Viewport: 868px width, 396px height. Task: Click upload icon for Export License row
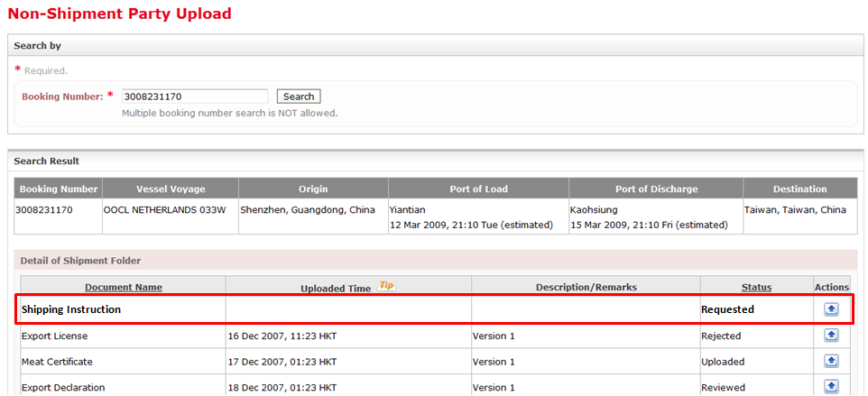coord(831,336)
